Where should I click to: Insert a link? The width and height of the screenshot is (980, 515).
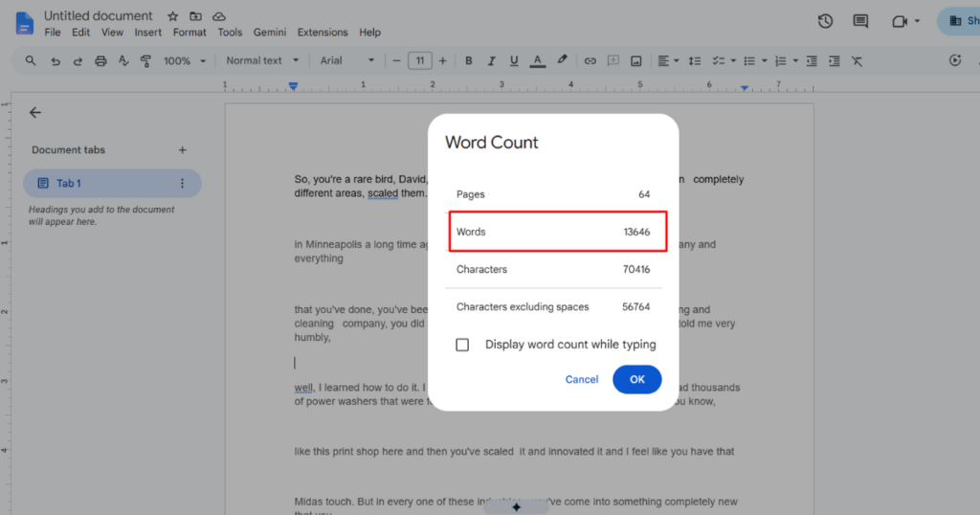[x=590, y=60]
